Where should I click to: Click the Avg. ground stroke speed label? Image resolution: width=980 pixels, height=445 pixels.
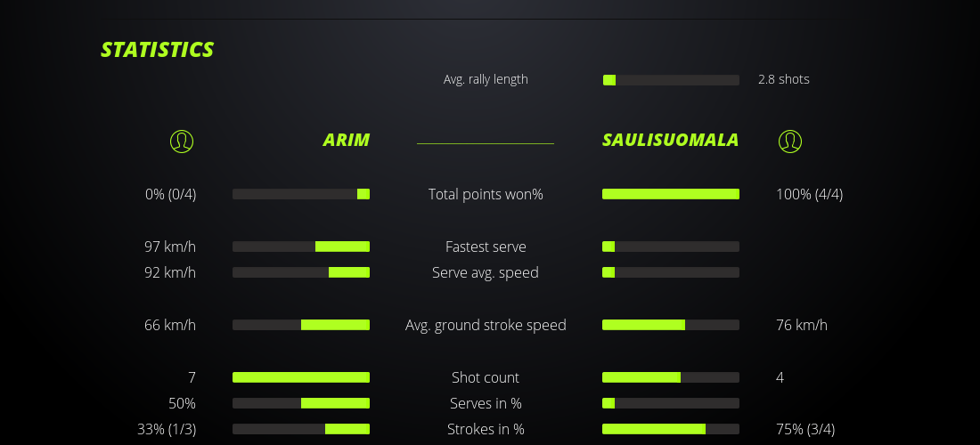(486, 325)
